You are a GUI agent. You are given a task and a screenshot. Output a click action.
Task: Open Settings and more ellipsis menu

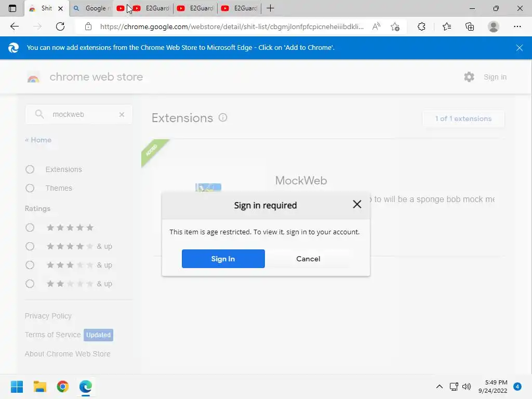coord(517,26)
